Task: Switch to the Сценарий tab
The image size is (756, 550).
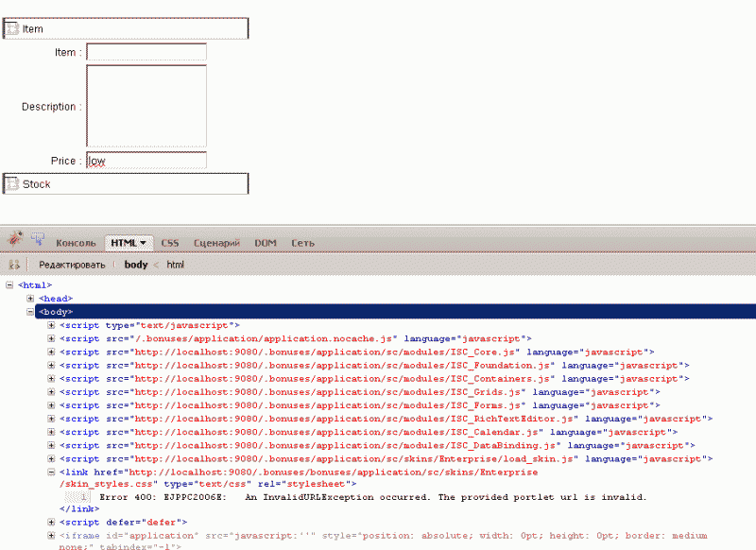Action: pos(216,243)
